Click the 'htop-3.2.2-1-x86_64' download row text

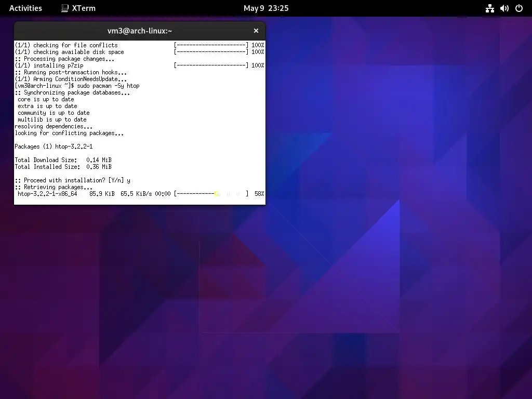(x=47, y=194)
